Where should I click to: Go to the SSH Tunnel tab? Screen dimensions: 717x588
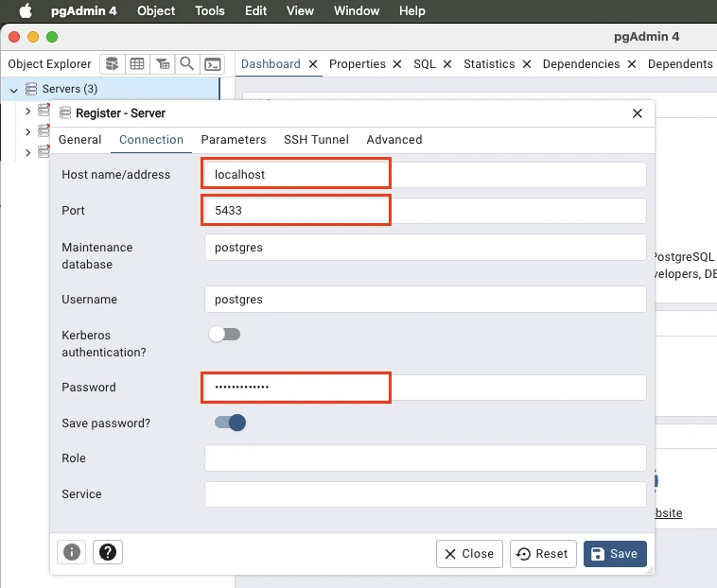point(316,140)
